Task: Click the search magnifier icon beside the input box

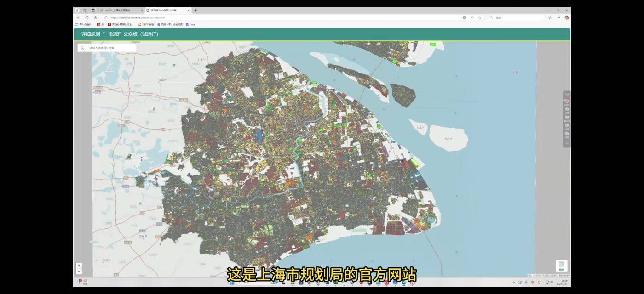Action: coord(83,47)
